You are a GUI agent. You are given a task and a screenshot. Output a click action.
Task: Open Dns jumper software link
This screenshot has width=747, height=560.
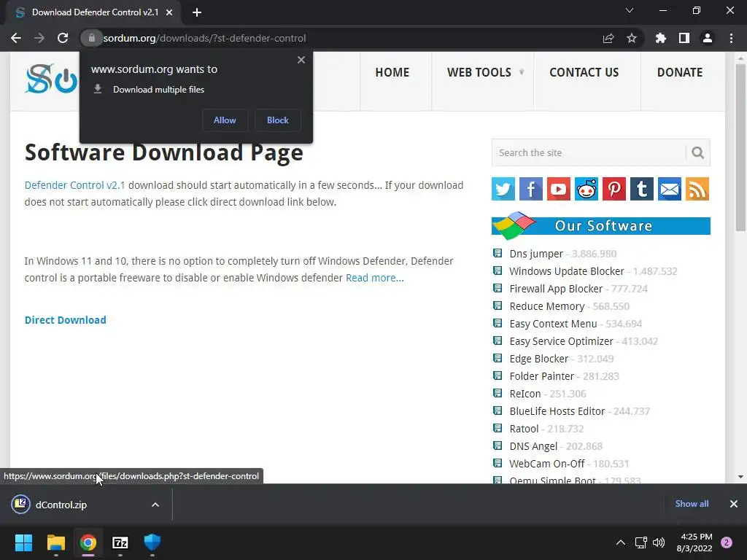536,254
